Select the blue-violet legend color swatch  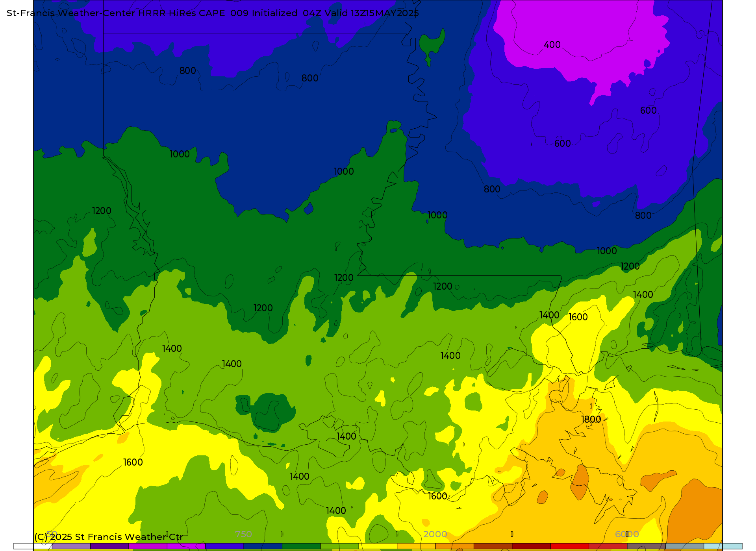click(224, 546)
